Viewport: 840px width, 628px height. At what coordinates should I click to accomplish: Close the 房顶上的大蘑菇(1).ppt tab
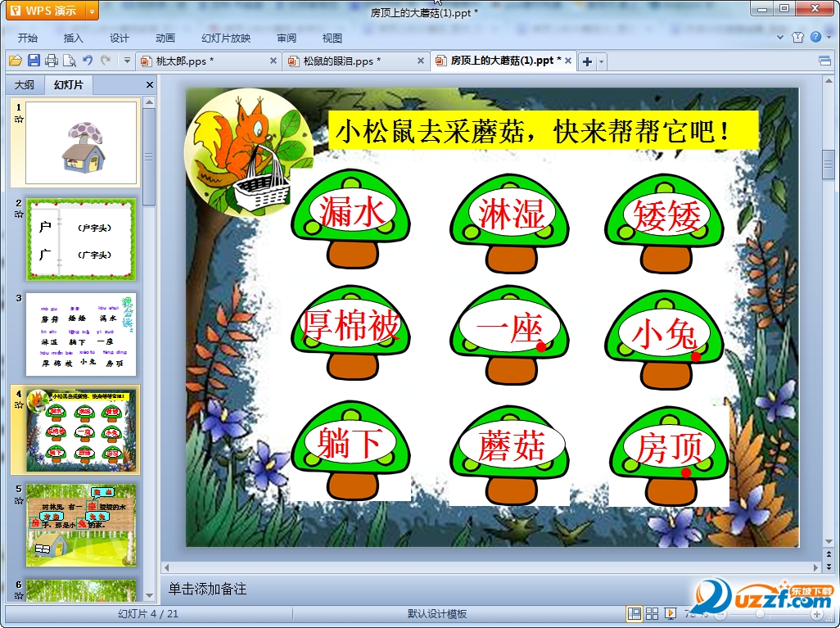[x=568, y=61]
